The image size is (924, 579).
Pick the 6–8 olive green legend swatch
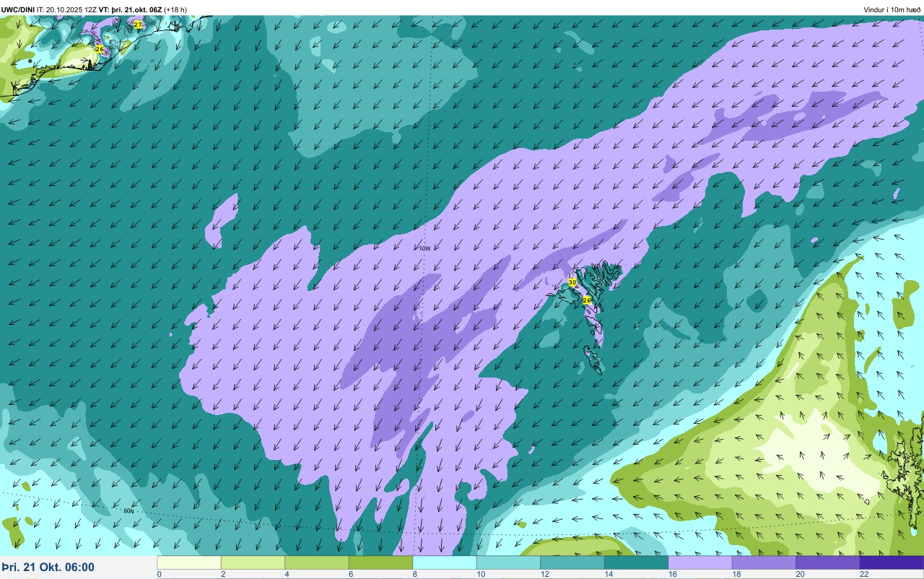[x=380, y=562]
